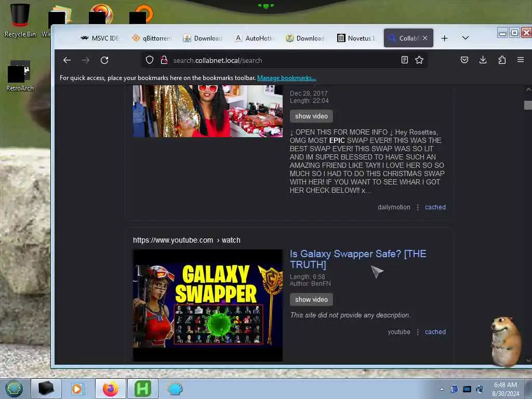Viewport: 532px width, 399px height.
Task: Select the first Download tab
Action: pos(203,38)
